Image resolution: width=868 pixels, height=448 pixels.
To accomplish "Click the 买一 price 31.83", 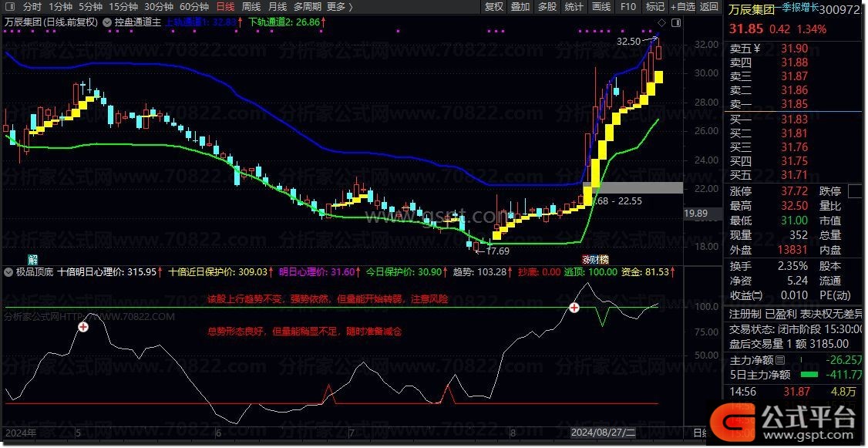I will coord(794,120).
